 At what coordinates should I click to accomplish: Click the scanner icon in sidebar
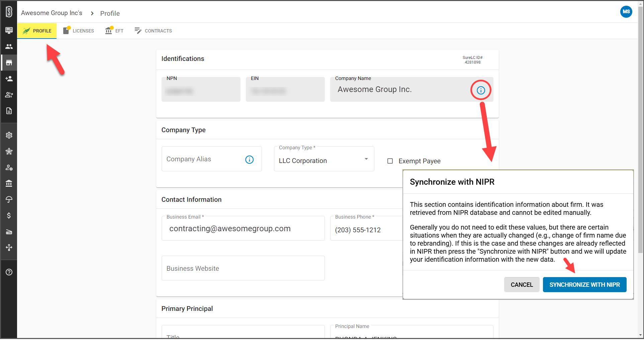tap(9, 232)
